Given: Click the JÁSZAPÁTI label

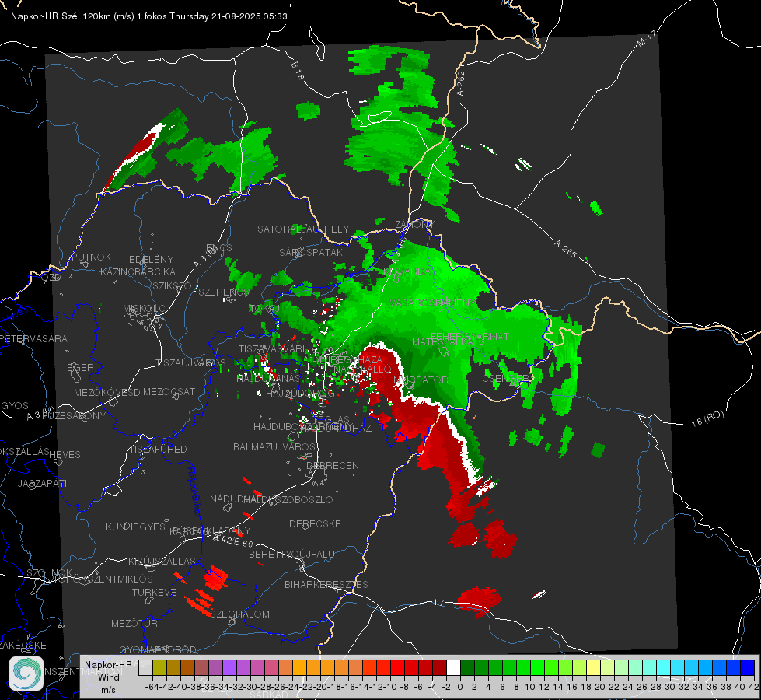Looking at the screenshot, I should [x=42, y=483].
